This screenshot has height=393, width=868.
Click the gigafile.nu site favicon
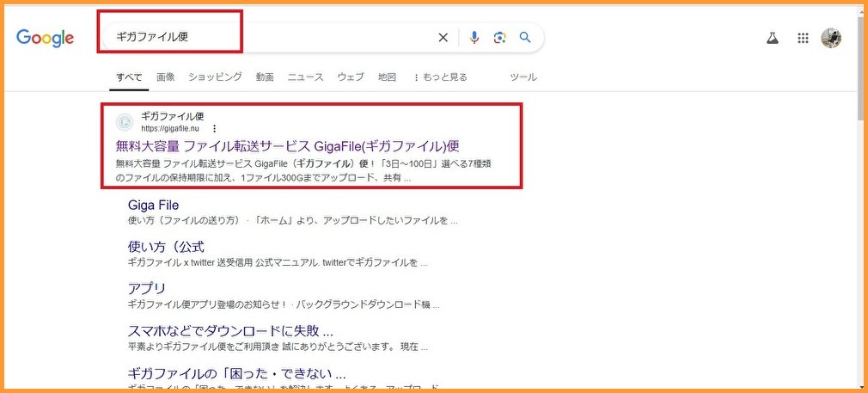(x=124, y=122)
